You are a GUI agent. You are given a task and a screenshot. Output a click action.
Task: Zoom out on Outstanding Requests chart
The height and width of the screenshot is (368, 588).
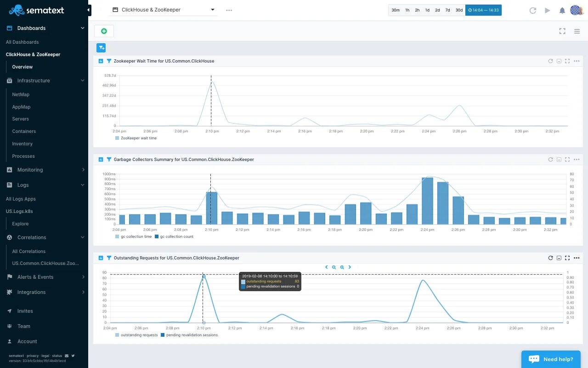[334, 267]
